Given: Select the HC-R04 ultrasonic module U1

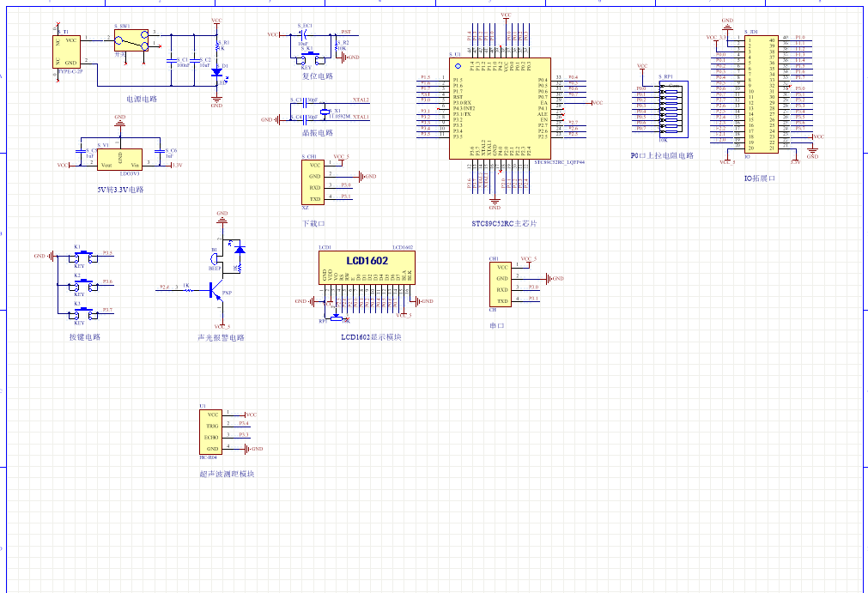Looking at the screenshot, I should (x=212, y=432).
